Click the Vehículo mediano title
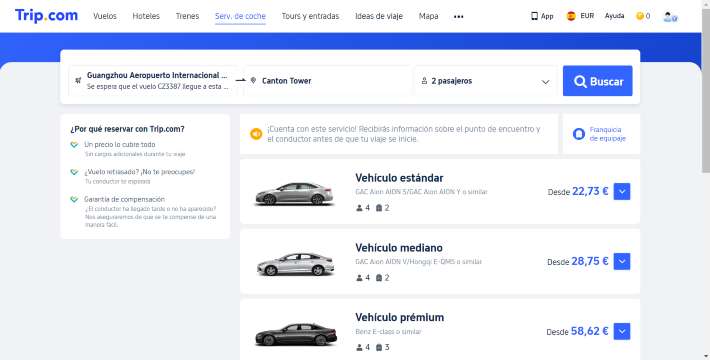 tap(399, 248)
